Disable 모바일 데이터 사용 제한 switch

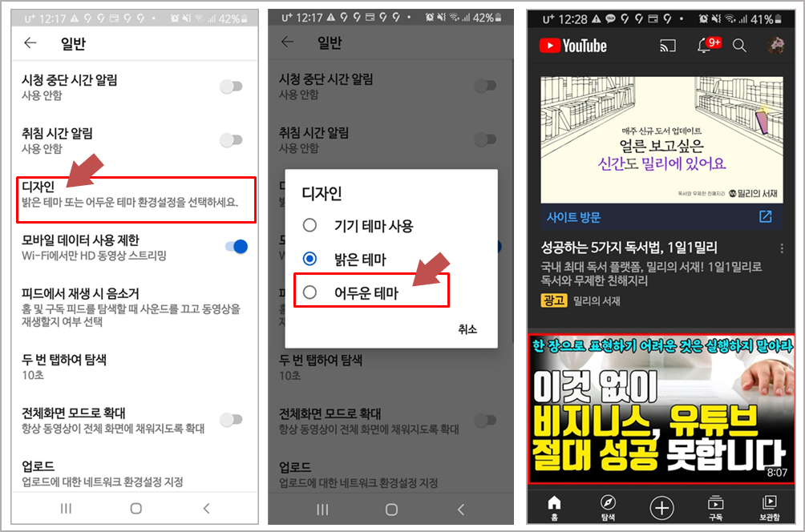click(x=237, y=247)
